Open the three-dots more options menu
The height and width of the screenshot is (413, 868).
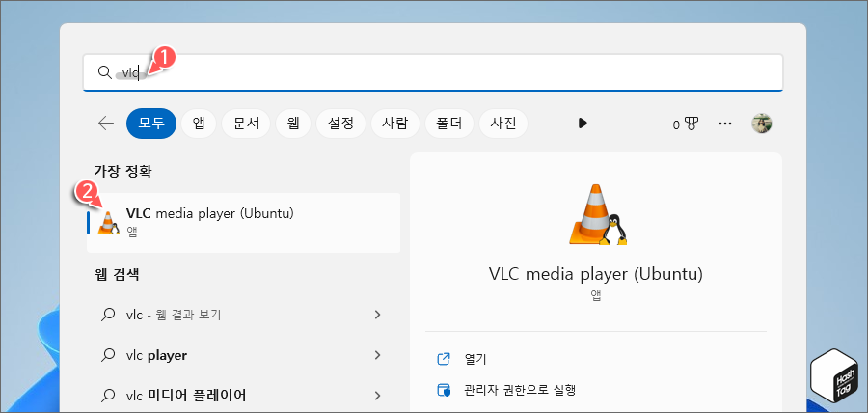[x=725, y=123]
